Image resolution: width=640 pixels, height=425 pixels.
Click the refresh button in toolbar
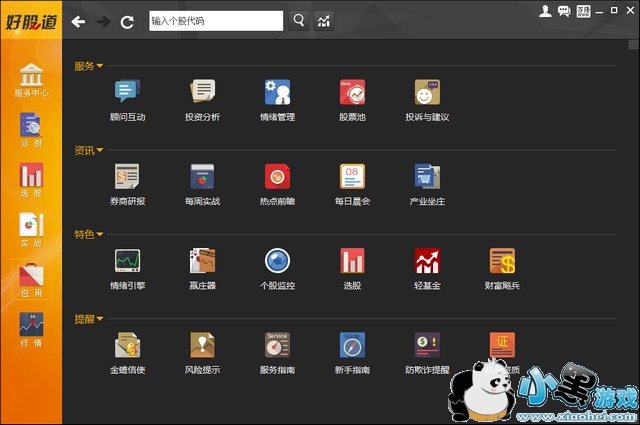coord(127,21)
